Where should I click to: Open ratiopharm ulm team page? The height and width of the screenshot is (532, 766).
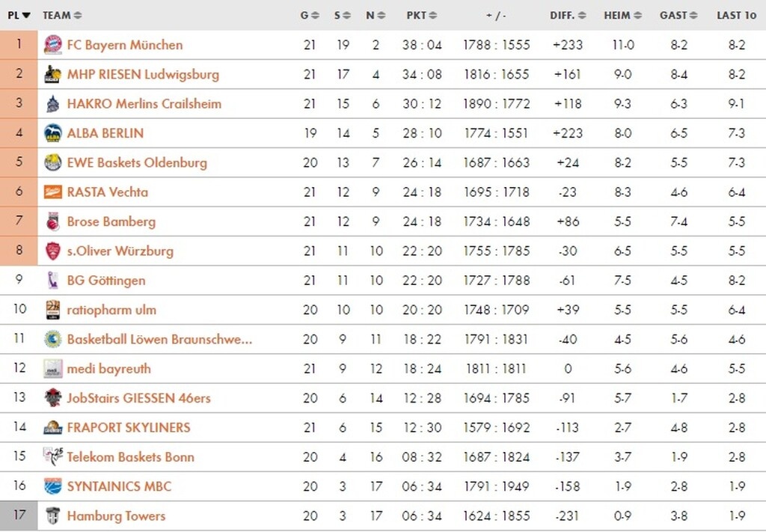(x=111, y=310)
